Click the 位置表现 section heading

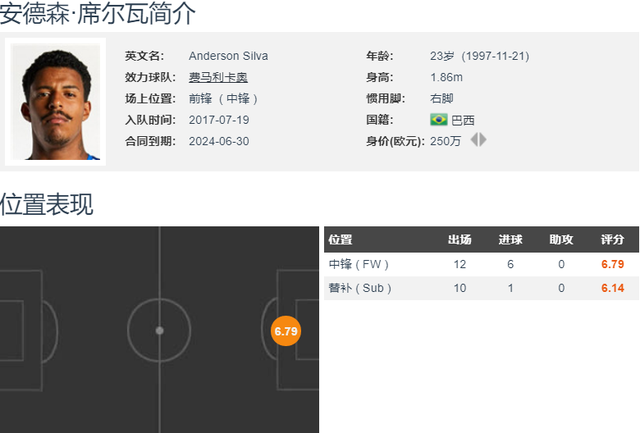(47, 204)
